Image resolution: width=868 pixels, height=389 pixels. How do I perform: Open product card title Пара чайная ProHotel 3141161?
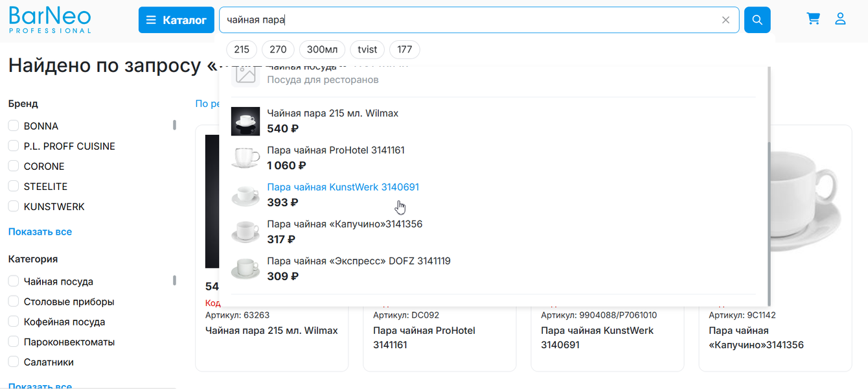pyautogui.click(x=424, y=338)
